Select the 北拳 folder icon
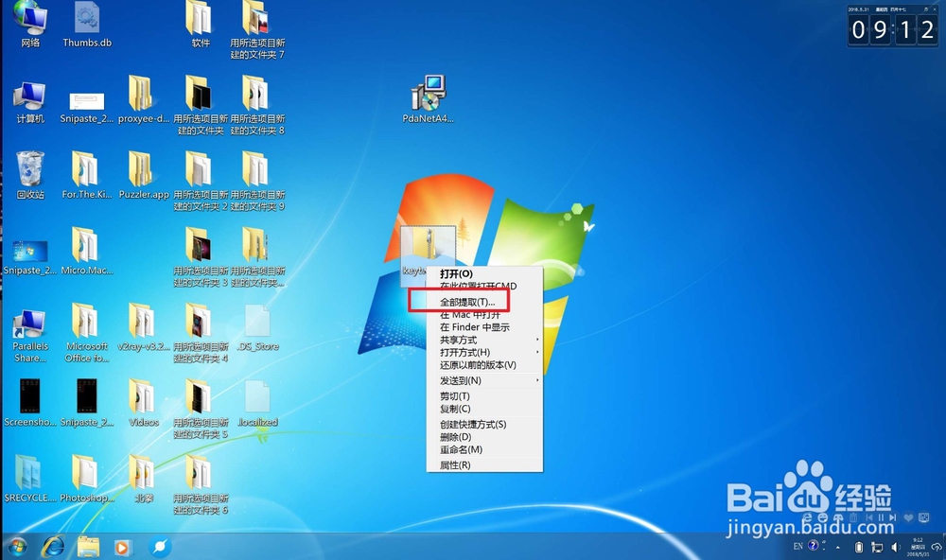 point(144,480)
